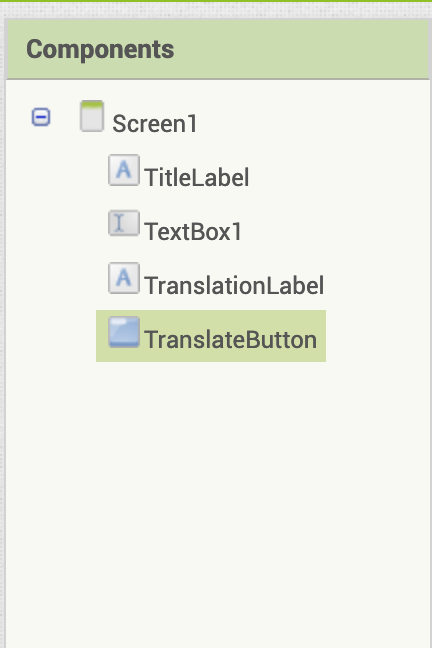Click the TranslateButton button icon

[124, 332]
